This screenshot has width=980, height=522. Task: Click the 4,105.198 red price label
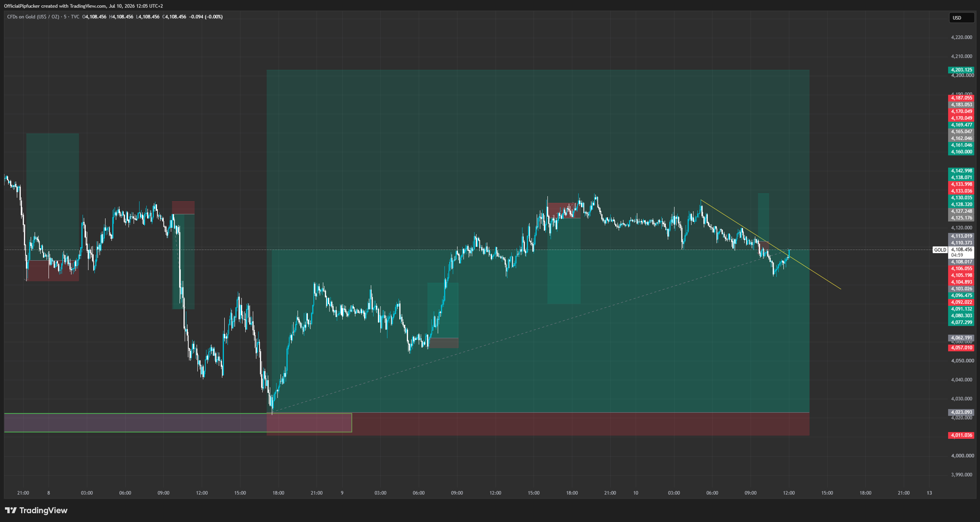click(961, 276)
